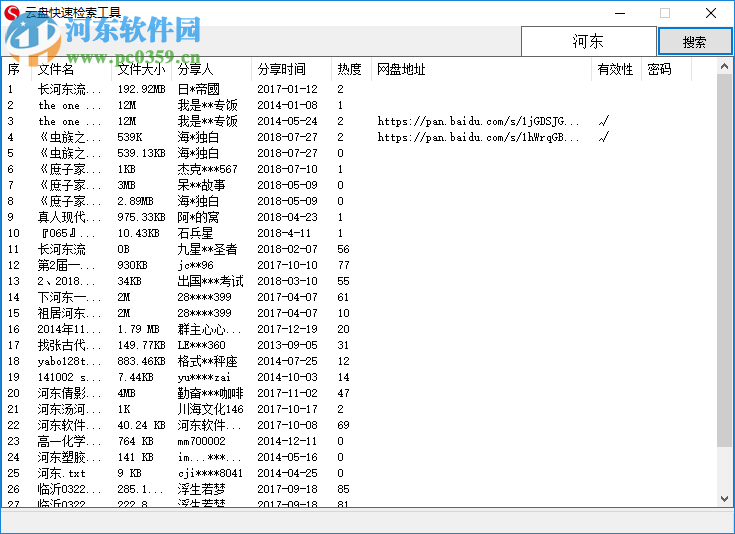Select row 20 河东倩影... file name

coord(69,393)
